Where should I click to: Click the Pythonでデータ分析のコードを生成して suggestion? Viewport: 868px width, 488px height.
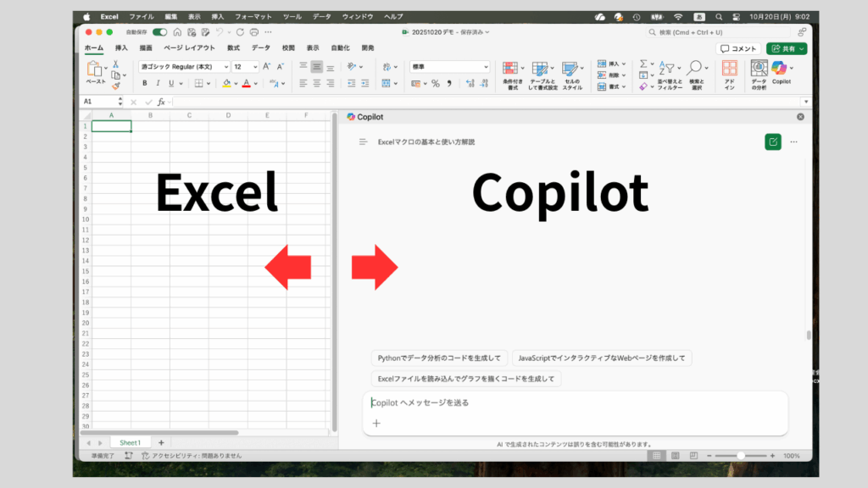point(439,358)
